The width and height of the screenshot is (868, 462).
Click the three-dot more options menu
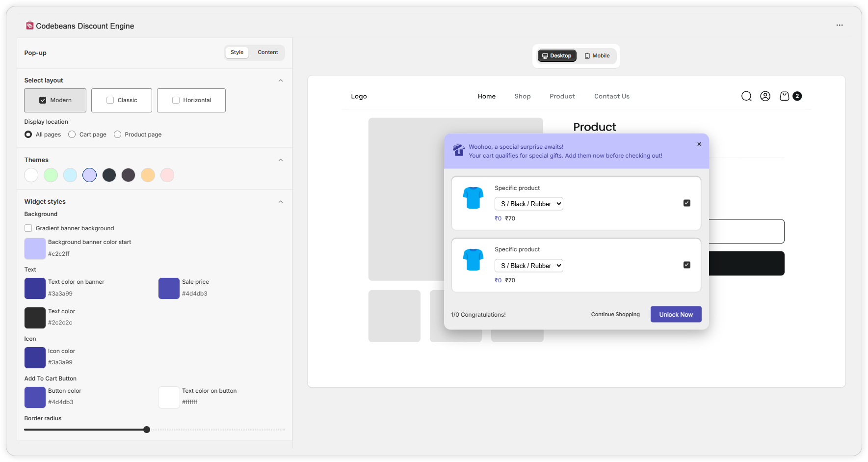point(840,25)
